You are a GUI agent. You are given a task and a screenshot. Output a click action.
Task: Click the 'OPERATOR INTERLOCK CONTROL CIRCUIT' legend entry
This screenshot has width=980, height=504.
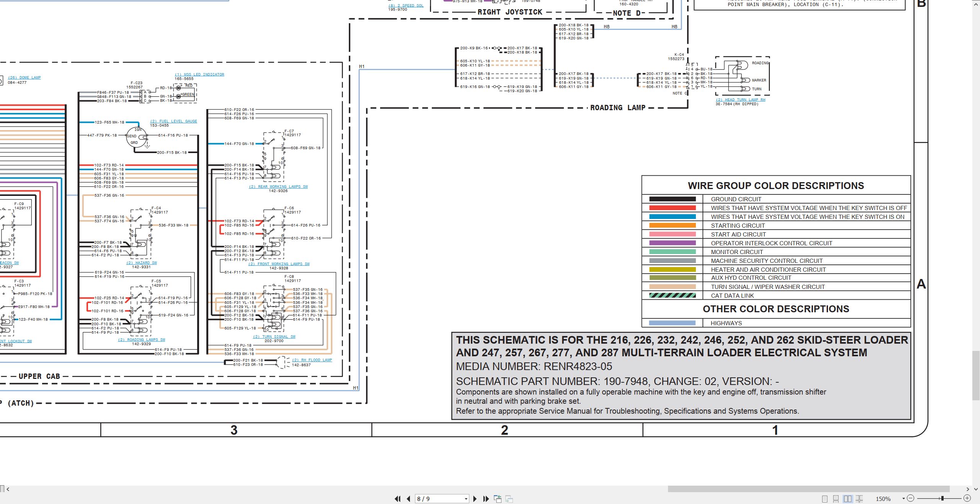pos(771,243)
